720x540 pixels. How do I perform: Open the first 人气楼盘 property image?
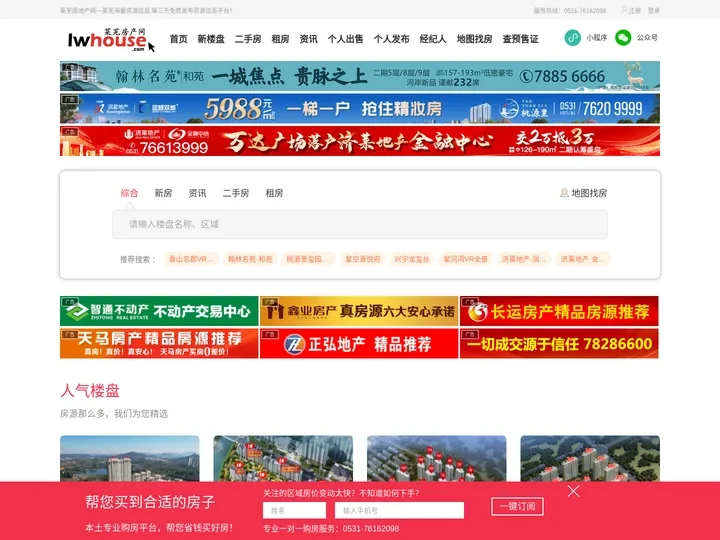tap(130, 458)
